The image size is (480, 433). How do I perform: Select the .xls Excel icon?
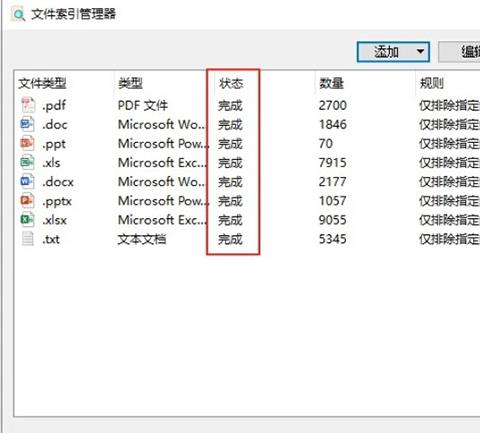tap(27, 162)
